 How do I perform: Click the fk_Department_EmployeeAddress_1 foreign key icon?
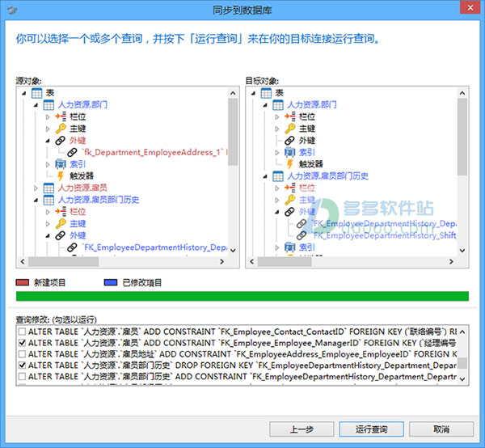[72, 152]
